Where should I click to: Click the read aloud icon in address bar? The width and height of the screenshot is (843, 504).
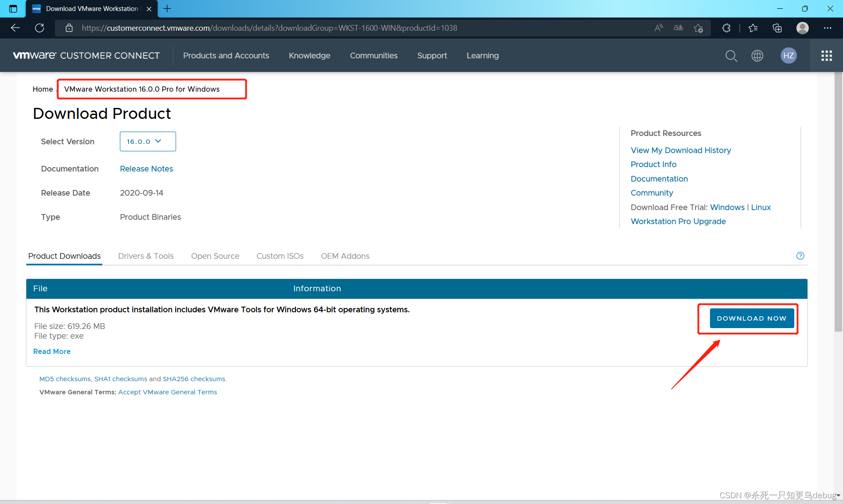click(659, 28)
